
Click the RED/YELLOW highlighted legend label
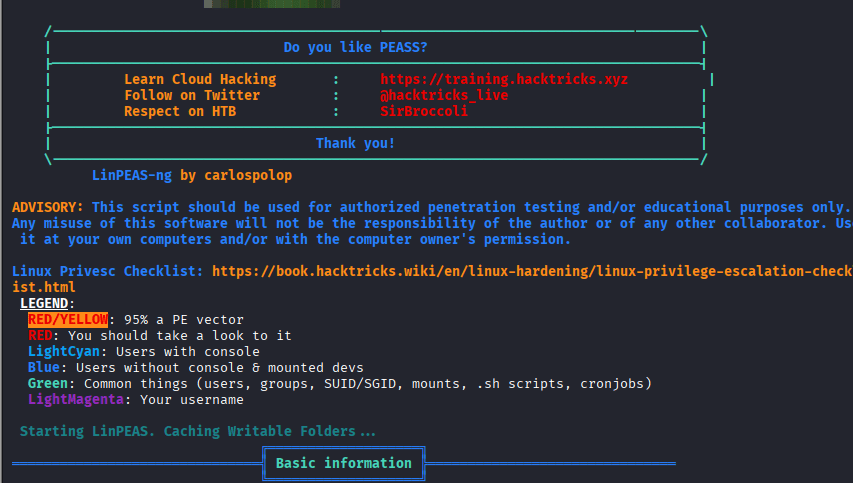(x=67, y=319)
